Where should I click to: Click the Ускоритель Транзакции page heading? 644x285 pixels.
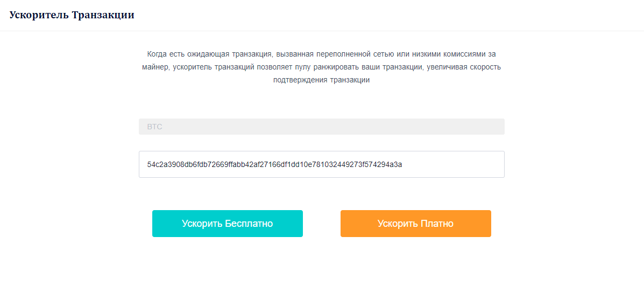[72, 15]
